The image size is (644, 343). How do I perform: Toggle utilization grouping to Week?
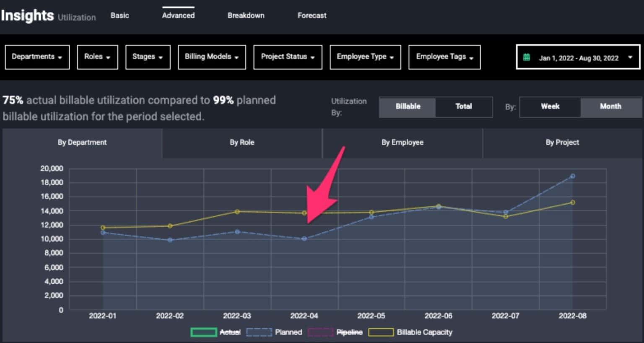(549, 107)
